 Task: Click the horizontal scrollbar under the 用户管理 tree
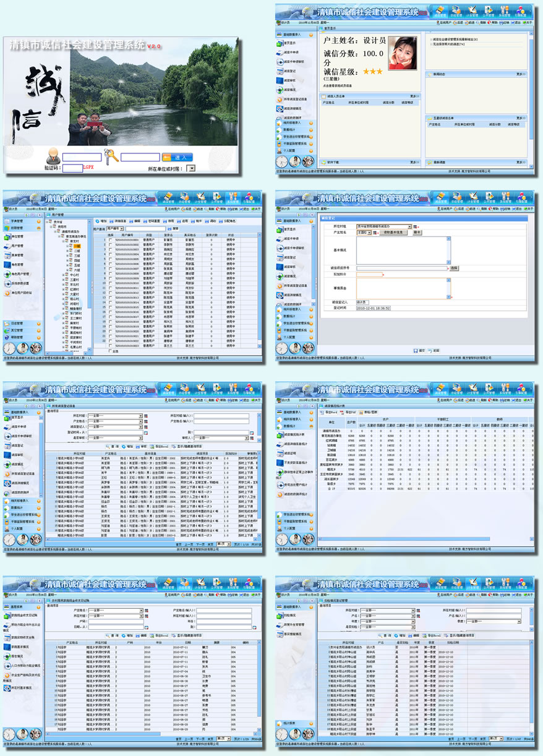(67, 353)
